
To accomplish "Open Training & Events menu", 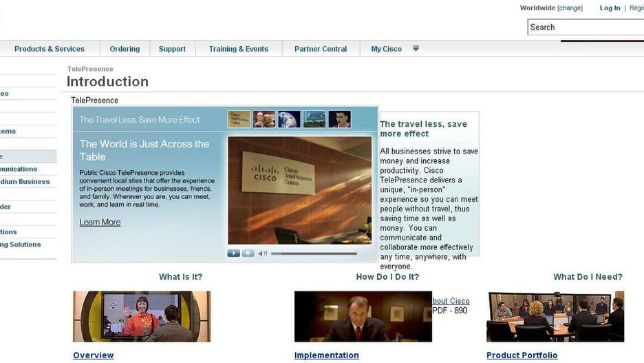I will point(239,49).
